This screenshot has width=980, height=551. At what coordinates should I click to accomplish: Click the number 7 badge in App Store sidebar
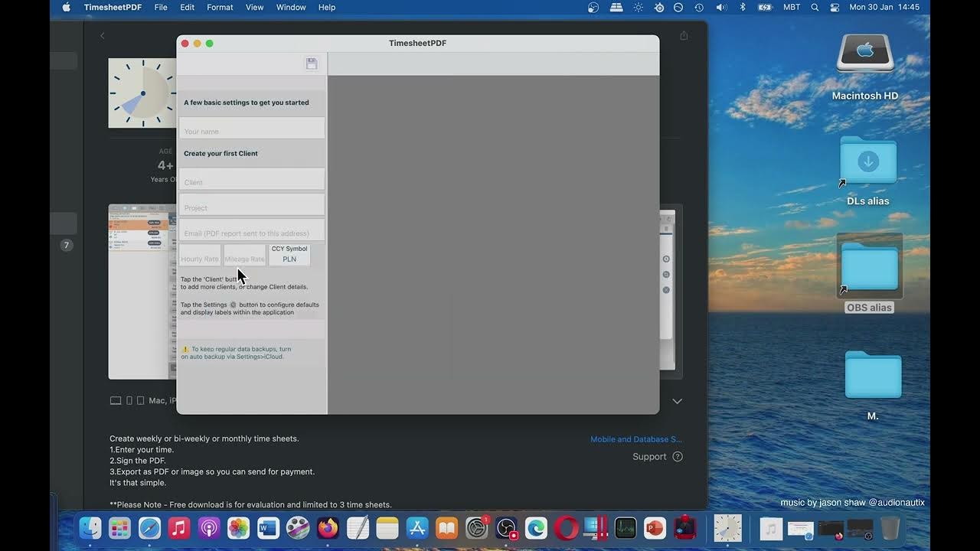click(x=67, y=245)
